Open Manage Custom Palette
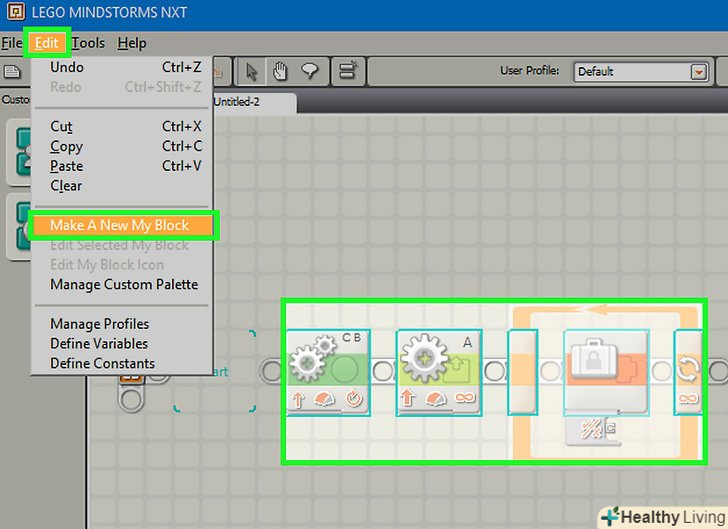This screenshot has height=529, width=728. tap(124, 284)
